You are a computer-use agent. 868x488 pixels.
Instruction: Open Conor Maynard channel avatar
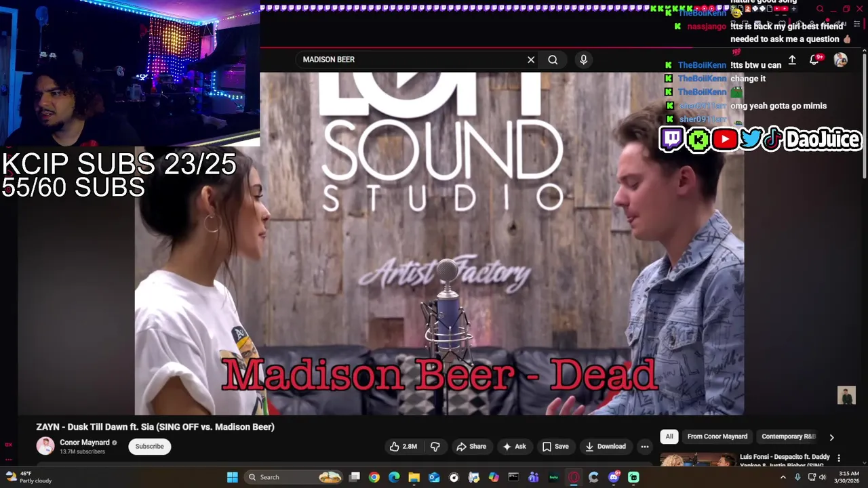coord(45,446)
